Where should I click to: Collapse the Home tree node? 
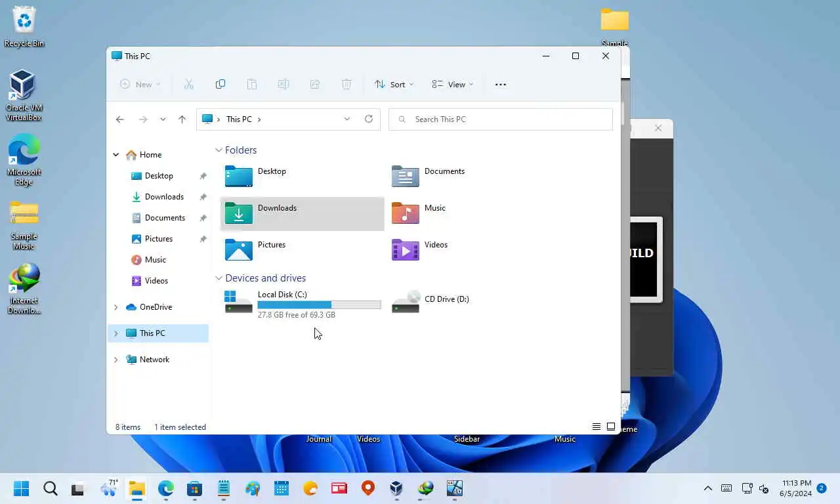click(116, 155)
